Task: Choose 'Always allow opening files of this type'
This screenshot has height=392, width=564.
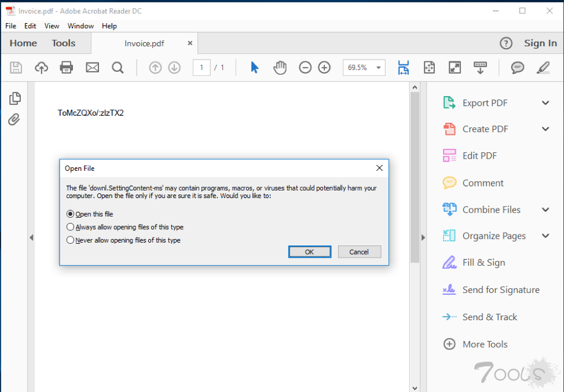Action: [x=71, y=227]
